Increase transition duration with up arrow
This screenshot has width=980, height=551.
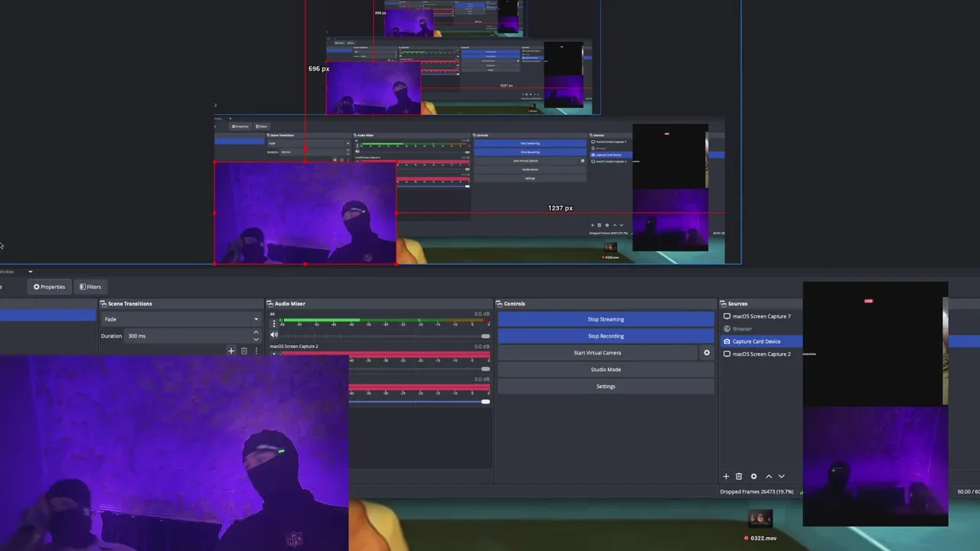[x=256, y=333]
